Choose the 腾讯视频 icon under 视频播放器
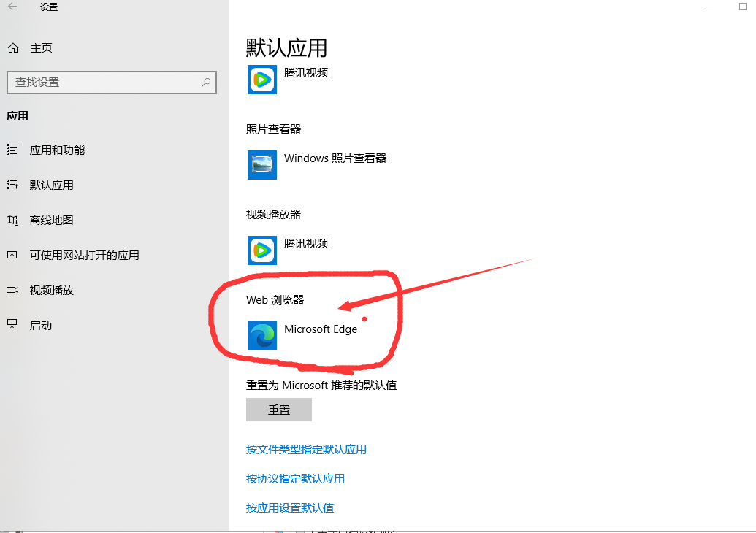Screen dimensions: 756x533 [x=262, y=250]
